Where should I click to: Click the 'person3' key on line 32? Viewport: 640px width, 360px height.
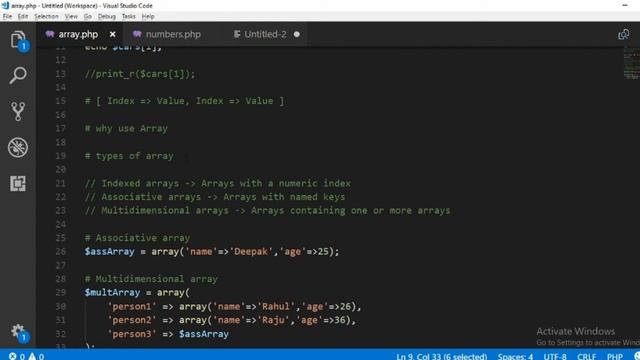click(x=132, y=334)
